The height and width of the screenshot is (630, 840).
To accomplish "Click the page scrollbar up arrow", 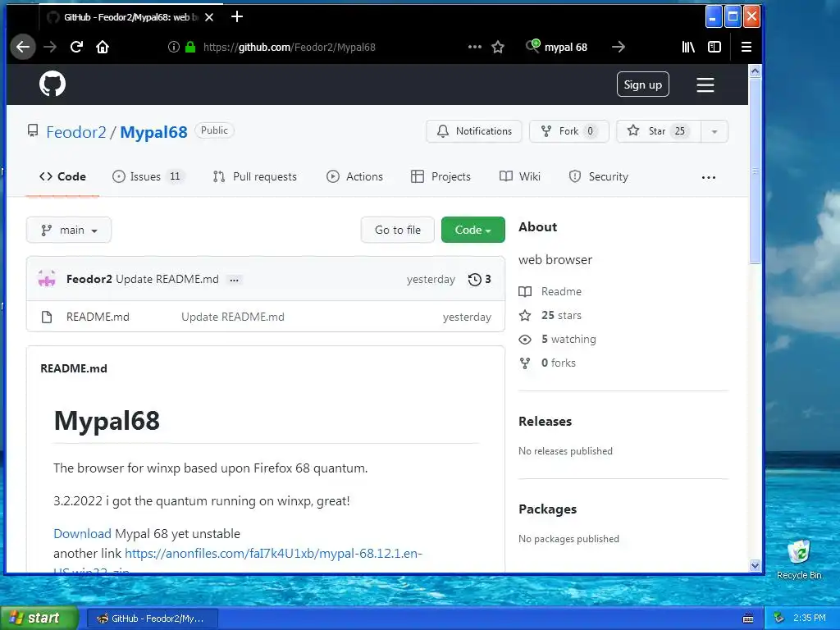I will tap(755, 71).
